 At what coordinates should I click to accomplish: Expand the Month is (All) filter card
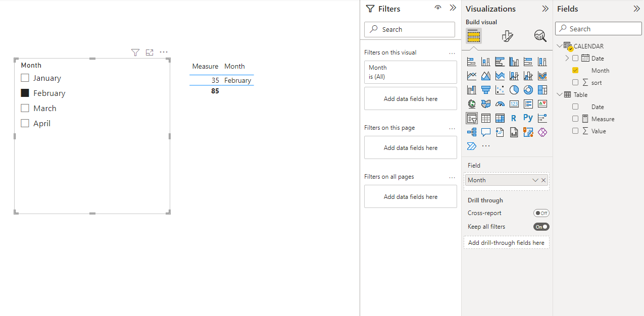coord(410,72)
